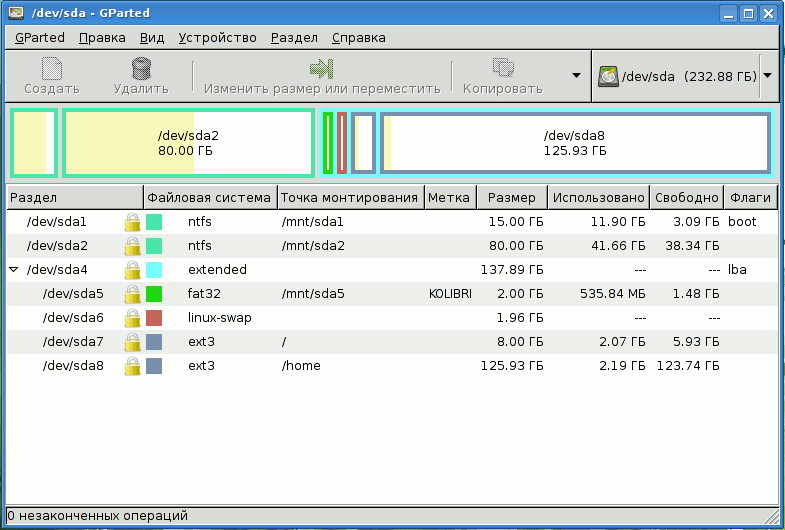Open the /dev/sda device selector dropdown
The image size is (785, 530).
(767, 76)
